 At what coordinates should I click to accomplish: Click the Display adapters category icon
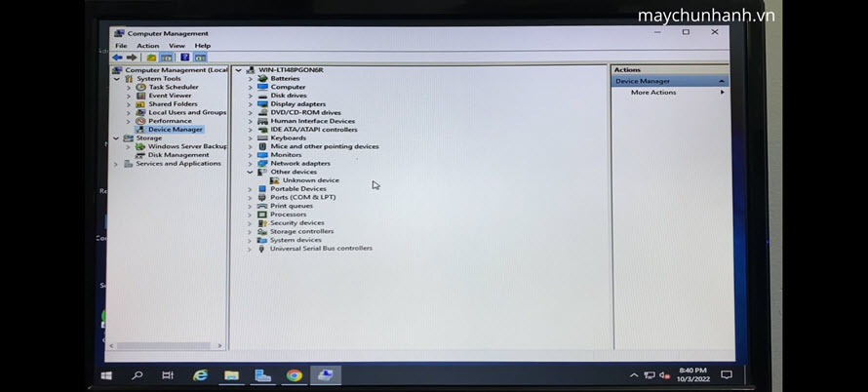[x=262, y=104]
